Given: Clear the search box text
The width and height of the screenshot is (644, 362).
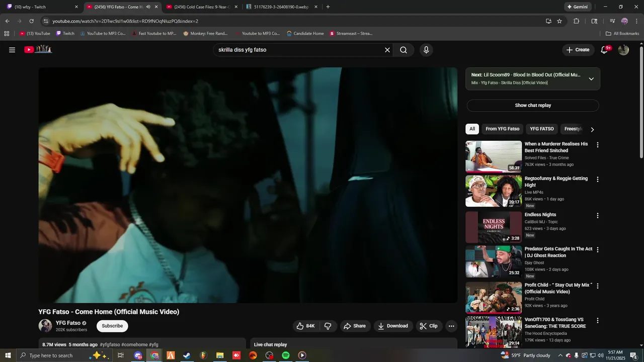Looking at the screenshot, I should [x=387, y=50].
